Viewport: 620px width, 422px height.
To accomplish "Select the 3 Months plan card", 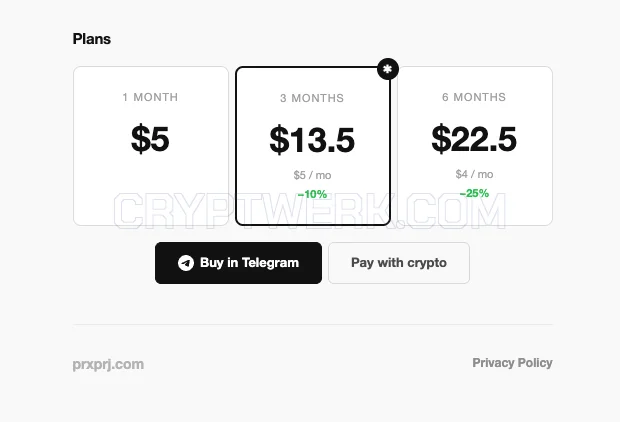I will click(313, 146).
